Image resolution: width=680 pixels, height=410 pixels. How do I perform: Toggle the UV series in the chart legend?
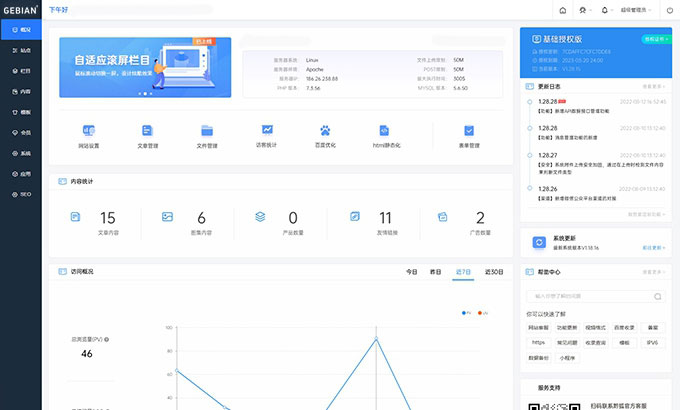click(x=482, y=312)
